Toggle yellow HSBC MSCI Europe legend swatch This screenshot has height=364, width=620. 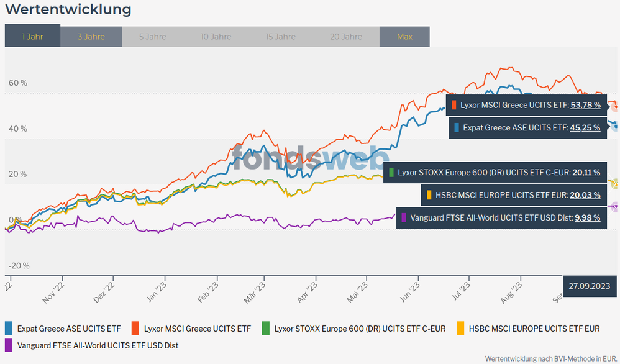coord(460,328)
